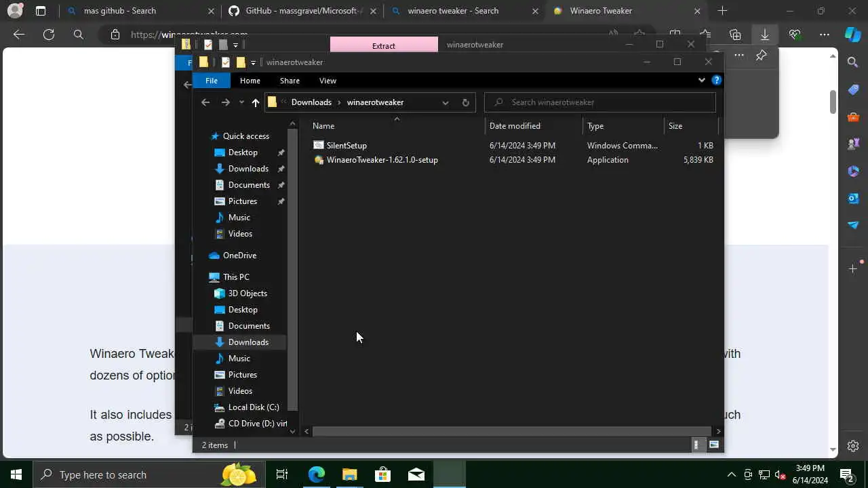This screenshot has height=488, width=868.
Task: Switch to Details view in status bar
Action: point(696,445)
